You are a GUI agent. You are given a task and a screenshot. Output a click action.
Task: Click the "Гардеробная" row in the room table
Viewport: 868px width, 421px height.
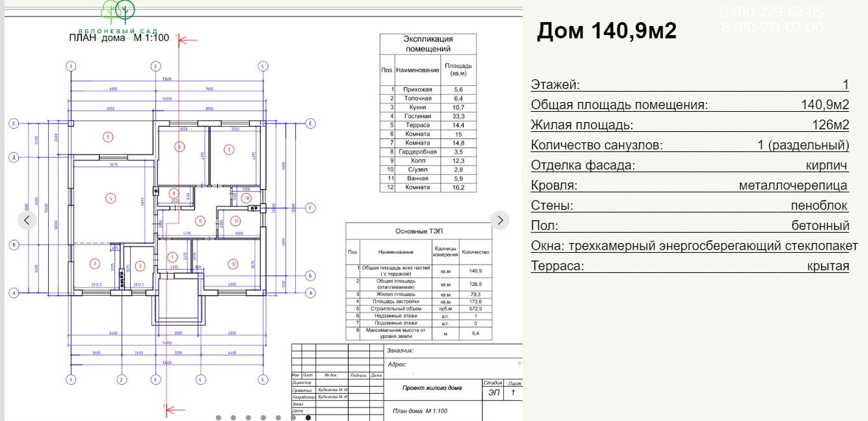point(428,151)
